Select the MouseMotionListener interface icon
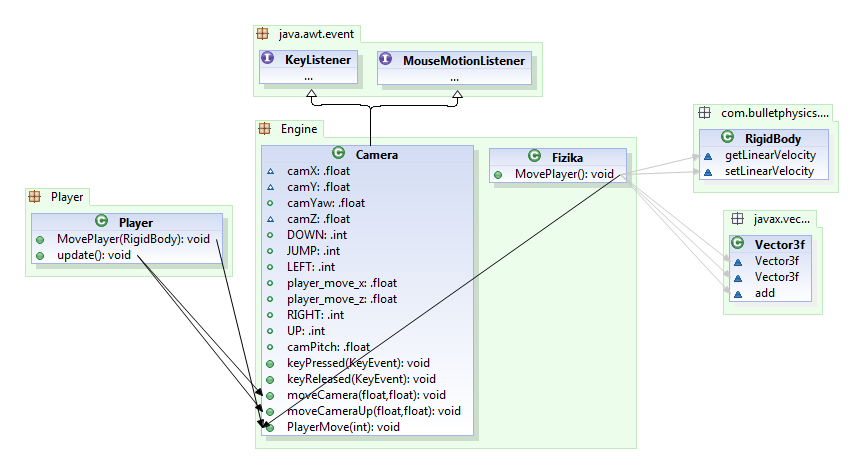The image size is (864, 474). coord(387,60)
